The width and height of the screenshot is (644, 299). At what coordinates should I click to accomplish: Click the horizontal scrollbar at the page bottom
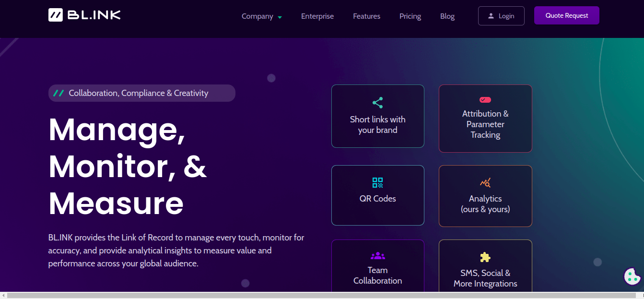click(x=322, y=295)
